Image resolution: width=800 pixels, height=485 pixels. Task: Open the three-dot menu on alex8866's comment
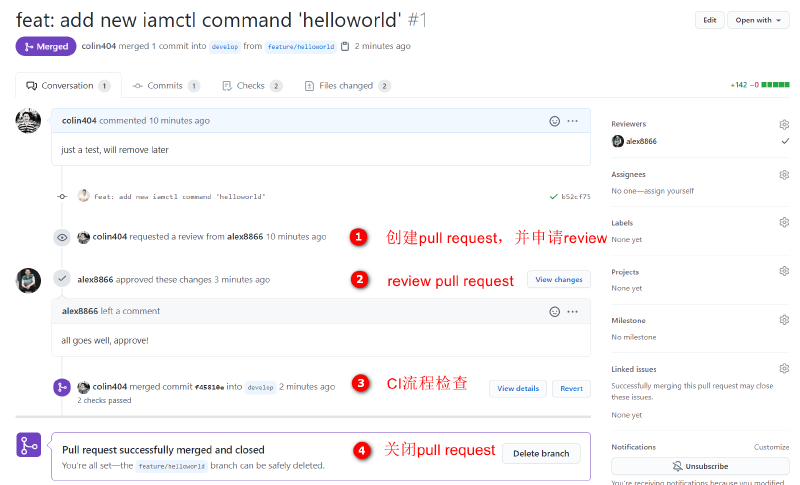point(573,311)
